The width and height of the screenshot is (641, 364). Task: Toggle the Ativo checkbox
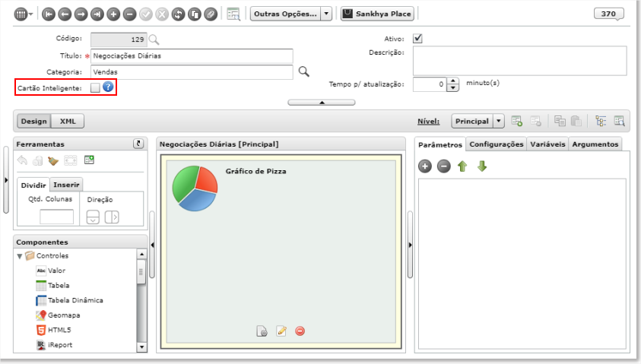417,39
